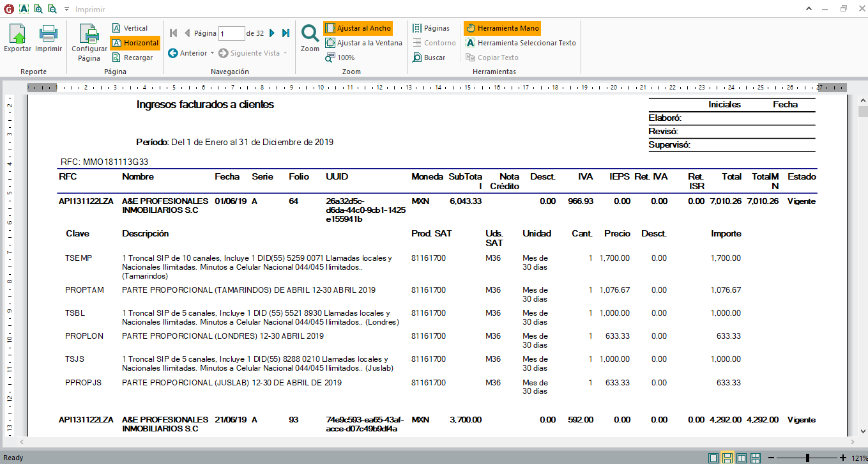The height and width of the screenshot is (464, 868).
Task: Select the Páginas thumbnails panel option
Action: tap(431, 28)
